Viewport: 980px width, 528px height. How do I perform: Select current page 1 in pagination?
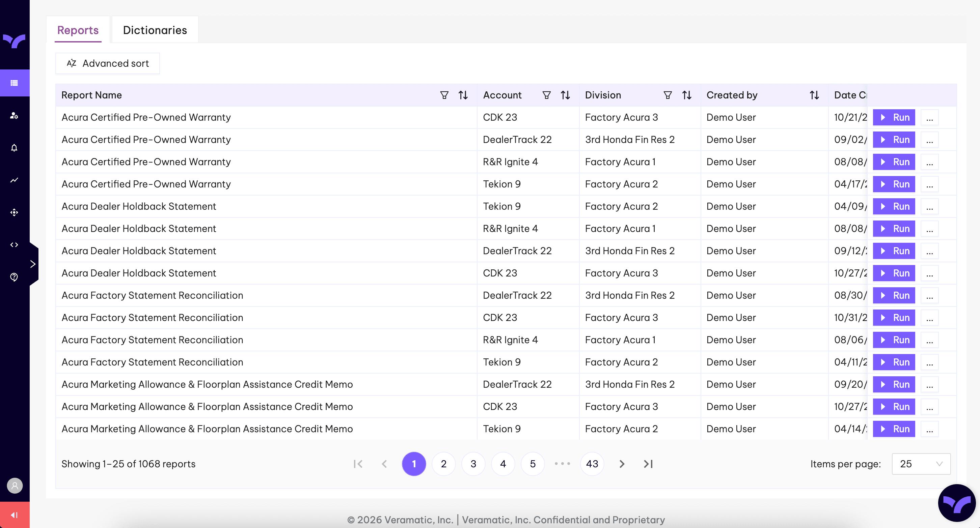tap(414, 464)
